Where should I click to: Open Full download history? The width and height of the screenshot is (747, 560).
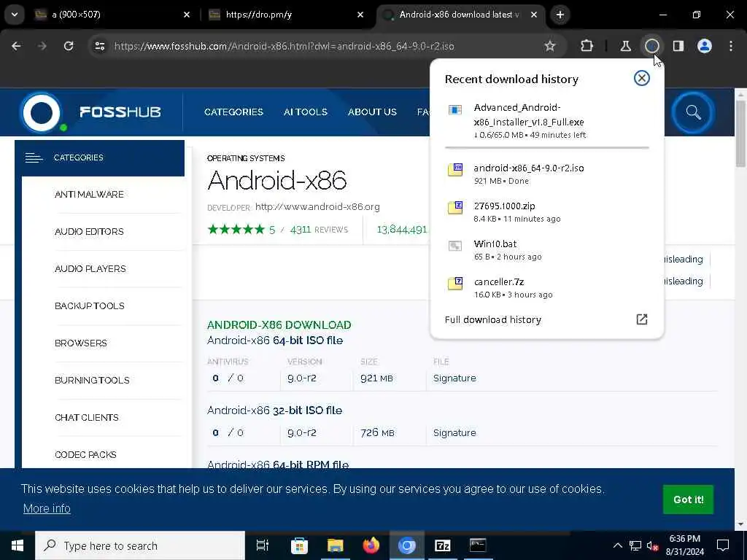[492, 319]
